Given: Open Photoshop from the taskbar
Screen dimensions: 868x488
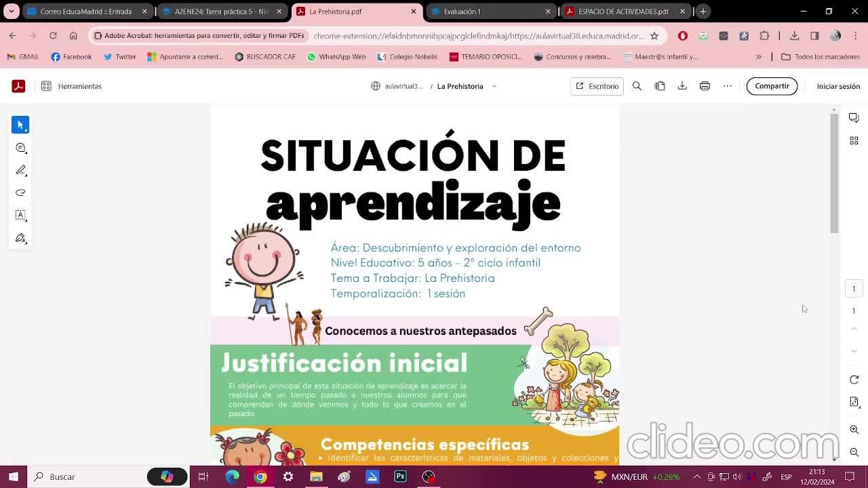Looking at the screenshot, I should 400,476.
